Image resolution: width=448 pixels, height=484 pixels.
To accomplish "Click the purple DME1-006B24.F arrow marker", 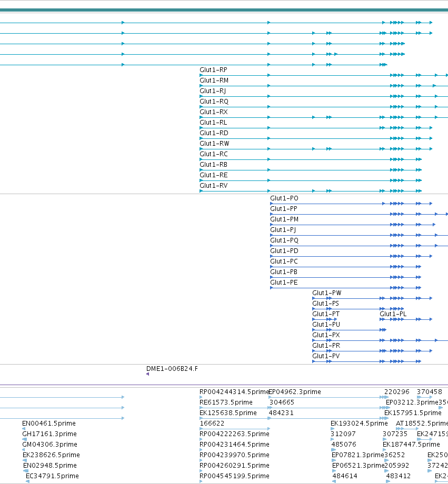I will click(148, 374).
